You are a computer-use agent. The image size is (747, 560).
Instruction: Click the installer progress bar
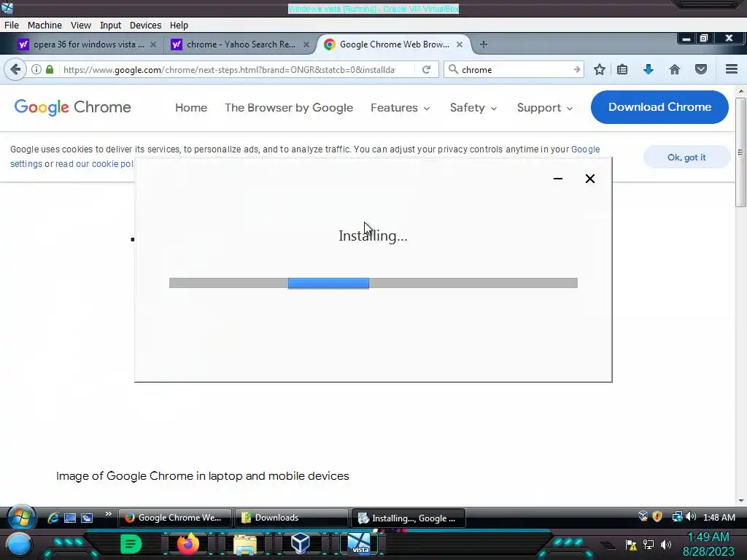point(373,283)
